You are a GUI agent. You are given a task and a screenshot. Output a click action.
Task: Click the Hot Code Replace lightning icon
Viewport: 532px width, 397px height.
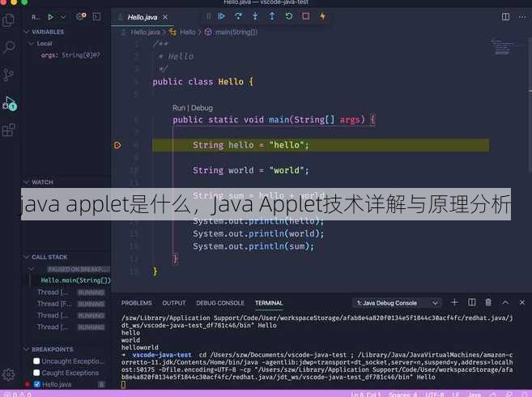tap(322, 16)
